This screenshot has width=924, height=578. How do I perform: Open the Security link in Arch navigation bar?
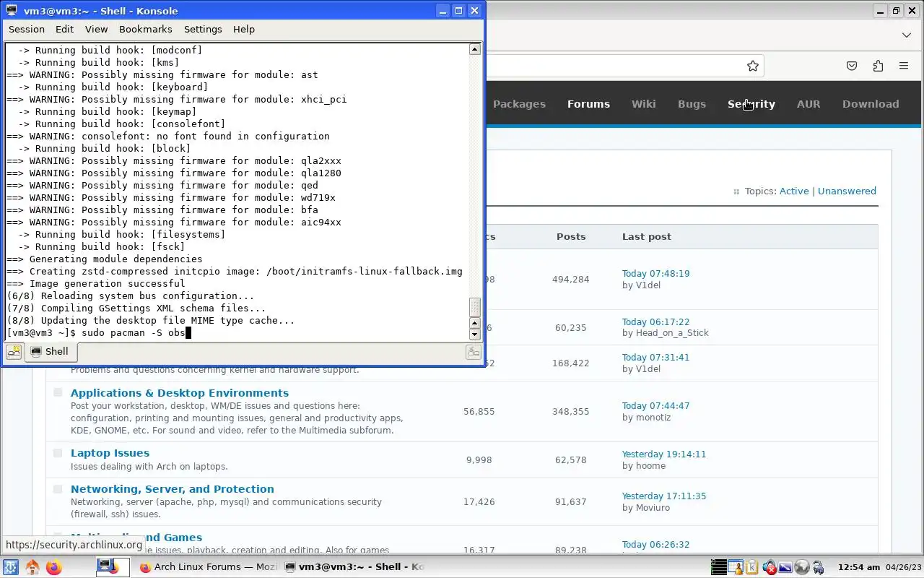point(751,104)
